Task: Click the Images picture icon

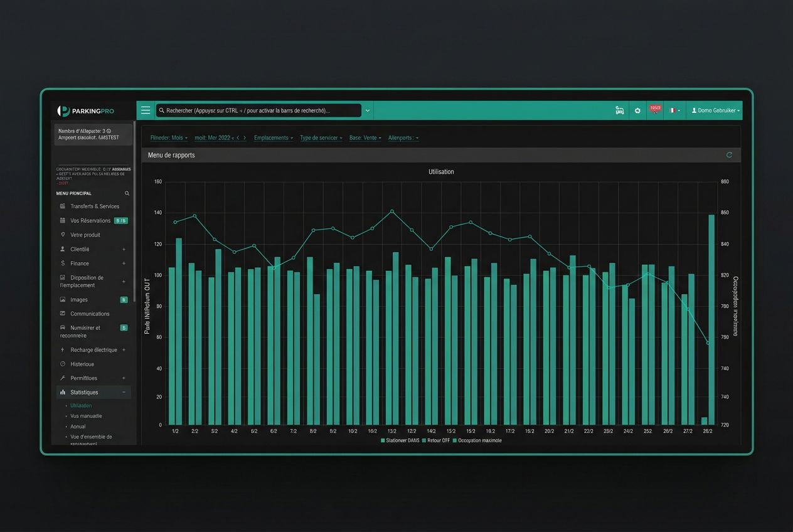Action: coord(63,299)
